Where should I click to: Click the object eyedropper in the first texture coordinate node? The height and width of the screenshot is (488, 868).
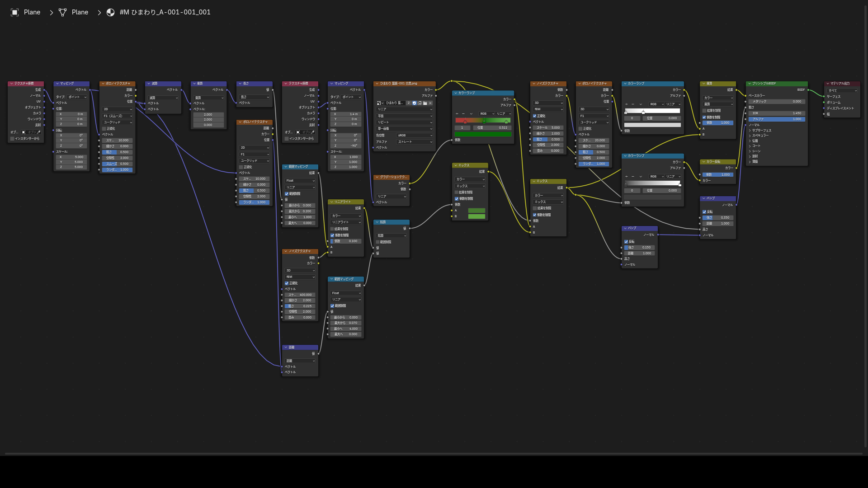[39, 132]
